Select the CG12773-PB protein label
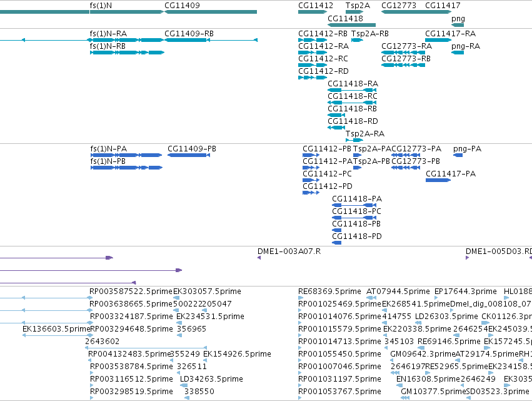532x401 pixels. pos(416,161)
